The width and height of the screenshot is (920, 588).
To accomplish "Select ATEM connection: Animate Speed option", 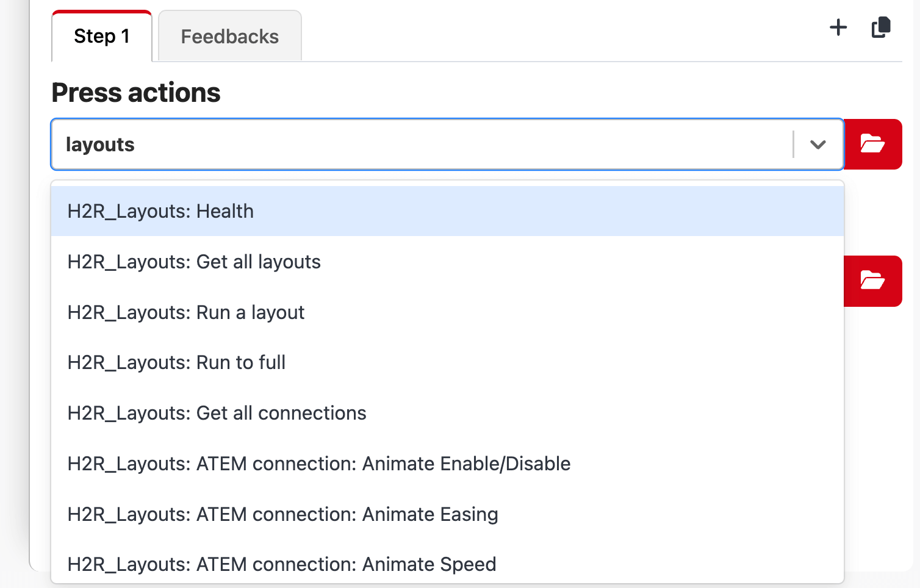I will coord(447,564).
